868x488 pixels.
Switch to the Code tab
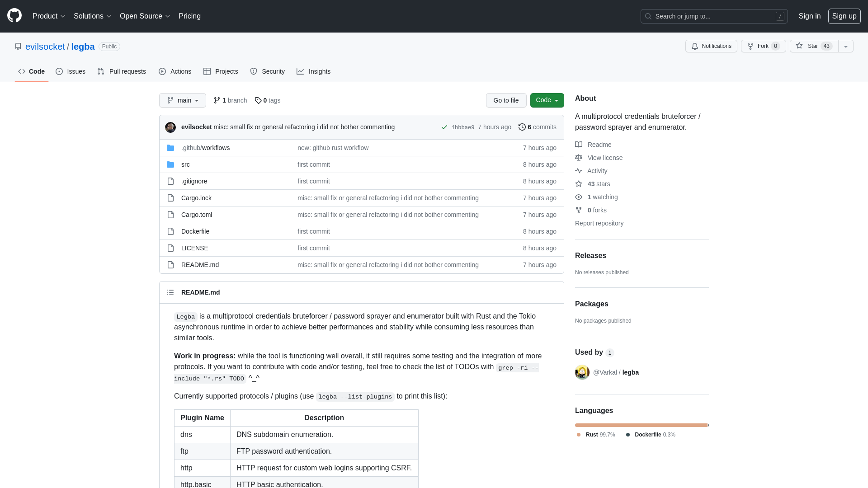tap(32, 71)
